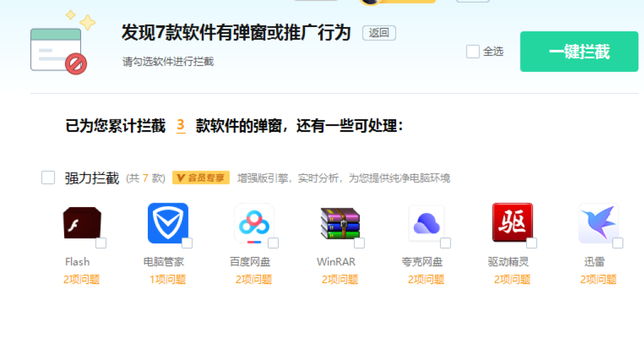Click the 请勾选软件进行拦截 subtitle
This screenshot has height=358, width=644.
(168, 62)
